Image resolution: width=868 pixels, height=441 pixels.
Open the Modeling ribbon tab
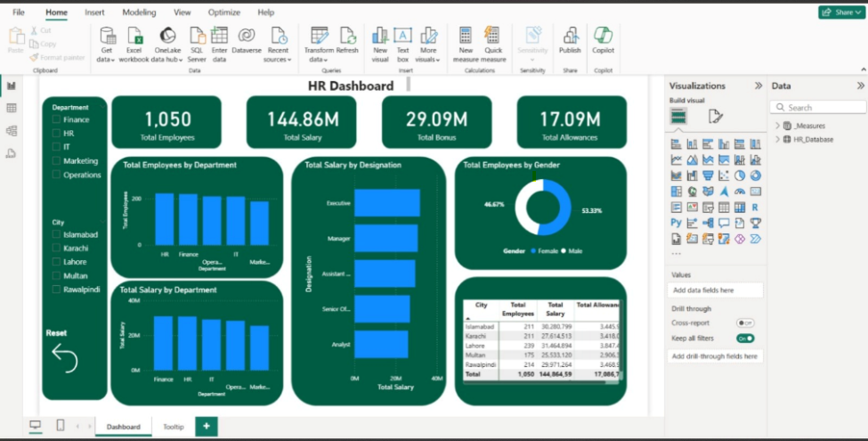click(139, 12)
